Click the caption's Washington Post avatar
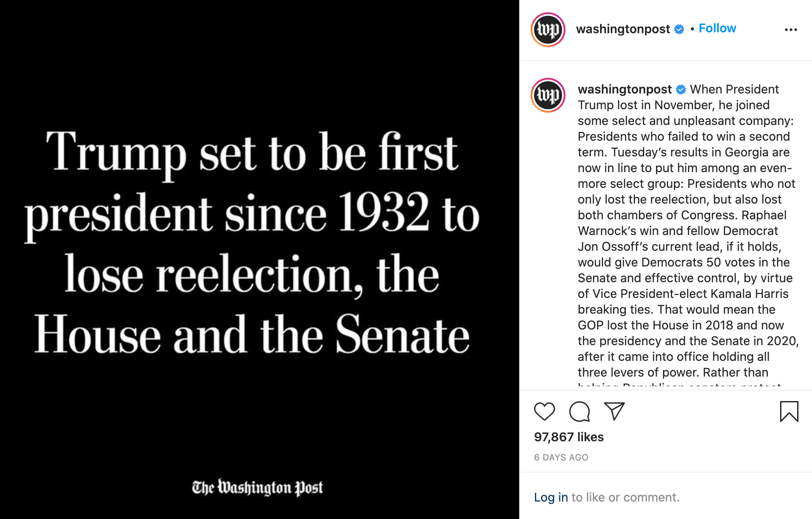 click(x=548, y=95)
